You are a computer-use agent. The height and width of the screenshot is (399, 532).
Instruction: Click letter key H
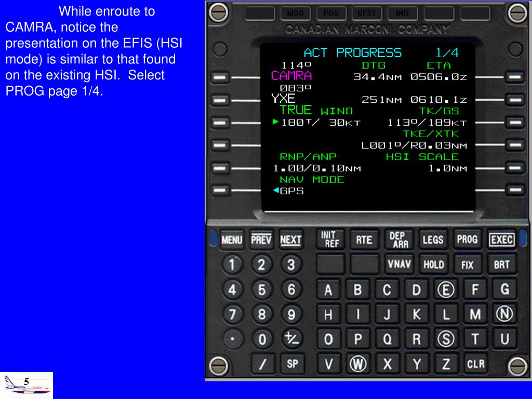(328, 314)
